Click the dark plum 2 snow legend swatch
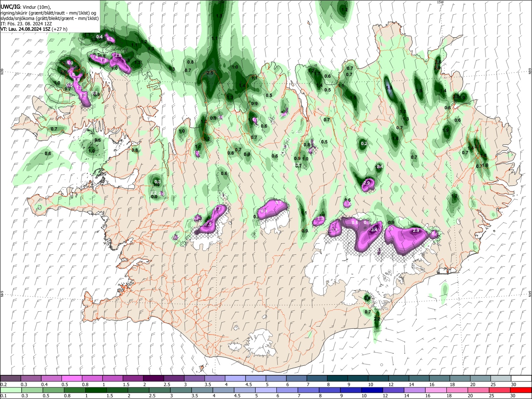The height and width of the screenshot is (399, 532). (x=153, y=379)
